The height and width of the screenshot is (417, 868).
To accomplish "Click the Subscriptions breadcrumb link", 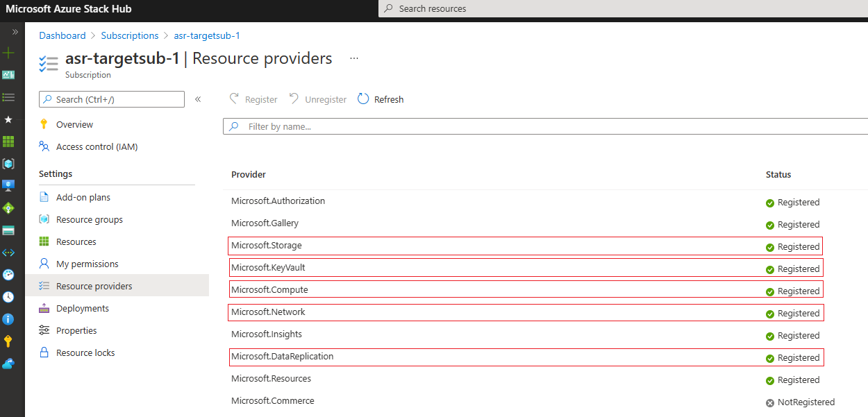I will click(x=130, y=35).
